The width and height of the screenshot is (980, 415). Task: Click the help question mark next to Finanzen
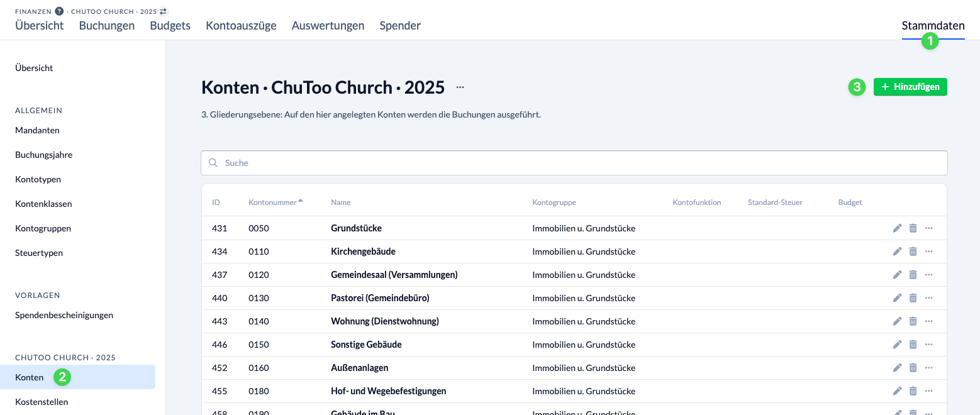click(59, 11)
